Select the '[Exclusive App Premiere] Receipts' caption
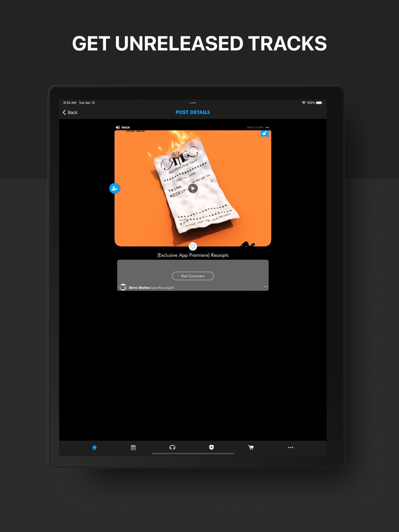 [193, 255]
